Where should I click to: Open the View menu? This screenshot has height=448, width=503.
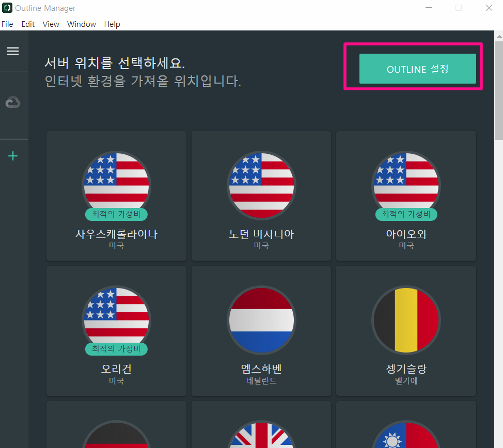(x=51, y=24)
